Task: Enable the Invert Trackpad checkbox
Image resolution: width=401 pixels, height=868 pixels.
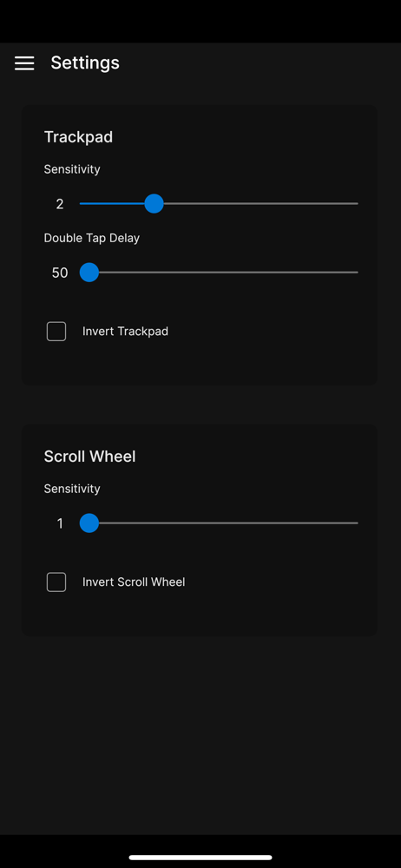Action: click(x=56, y=332)
